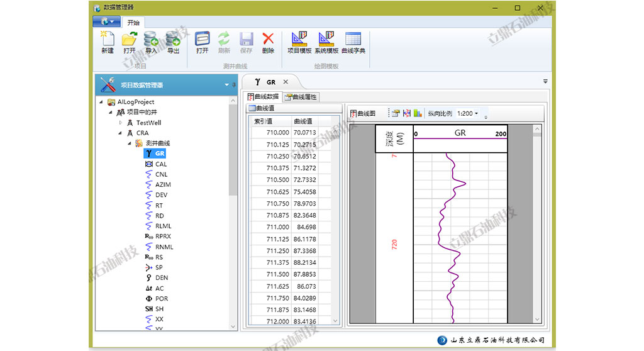Collapse the 项目中的井 node
This screenshot has width=644, height=351.
pos(111,112)
